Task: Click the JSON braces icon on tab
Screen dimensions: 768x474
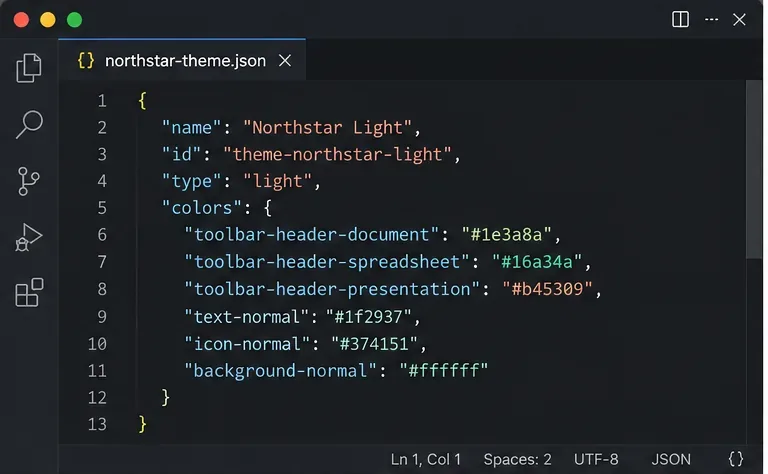Action: (86, 61)
